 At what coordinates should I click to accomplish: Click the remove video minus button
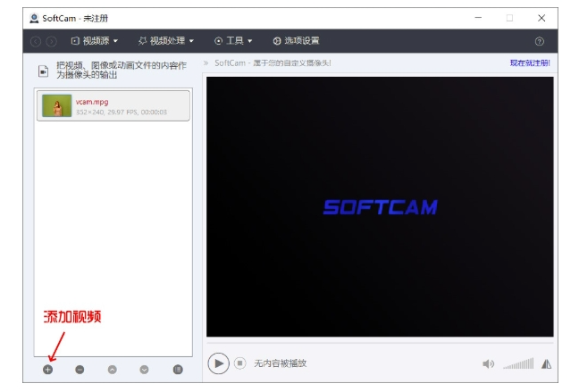[x=80, y=369]
